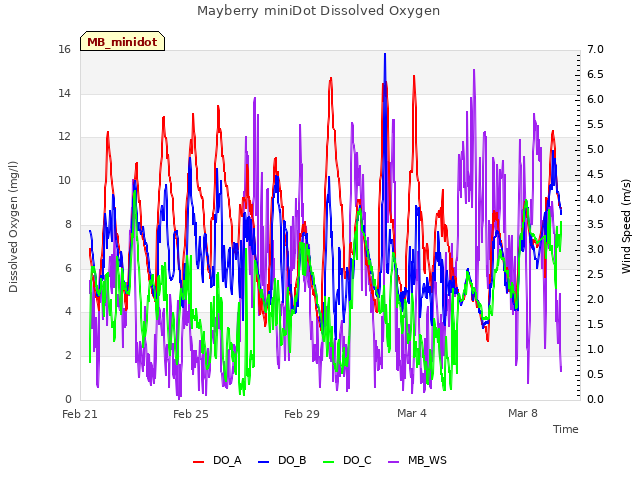640x480 pixels.
Task: Click the Feb 25 date label
Action: 191,414
